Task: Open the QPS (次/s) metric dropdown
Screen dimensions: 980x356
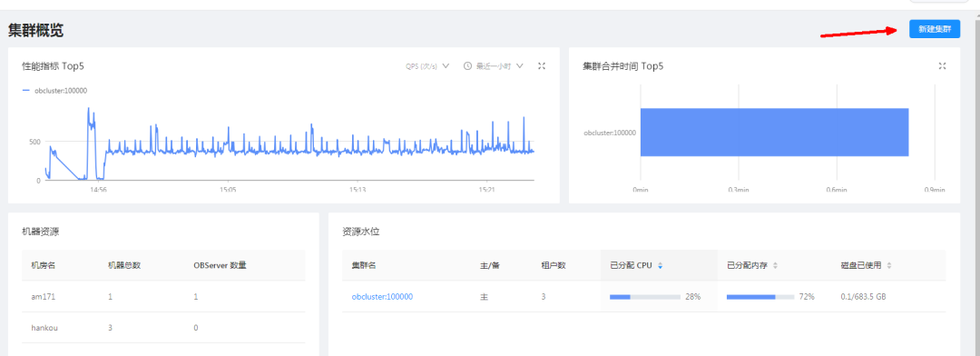Action: click(x=427, y=65)
